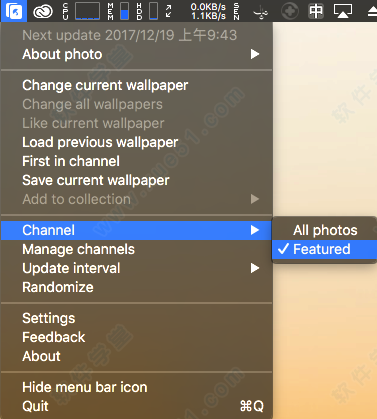The width and height of the screenshot is (377, 419).
Task: Click the wallpaper app menu bar icon
Action: [14, 11]
